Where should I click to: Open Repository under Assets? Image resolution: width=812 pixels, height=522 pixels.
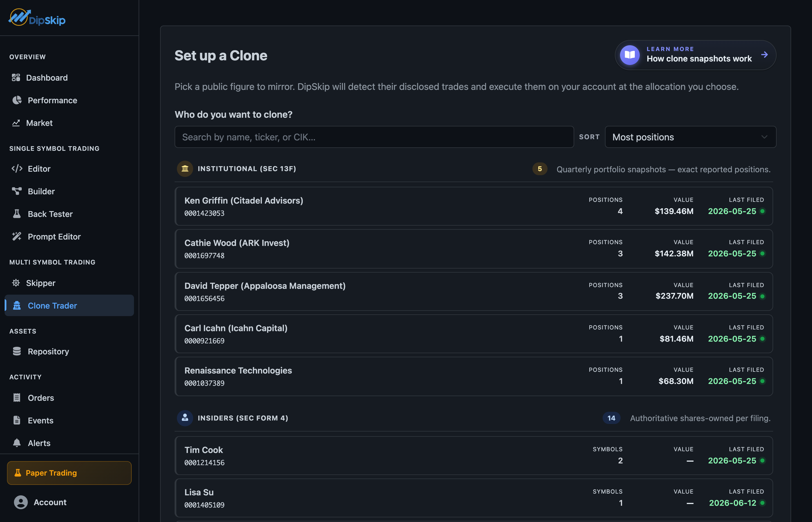click(69, 351)
